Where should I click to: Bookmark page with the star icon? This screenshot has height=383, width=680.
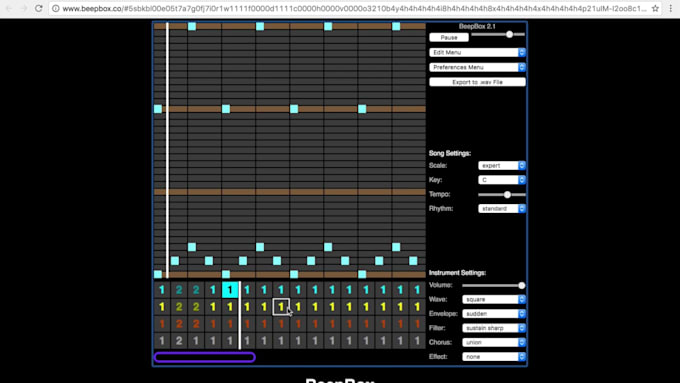pos(655,8)
